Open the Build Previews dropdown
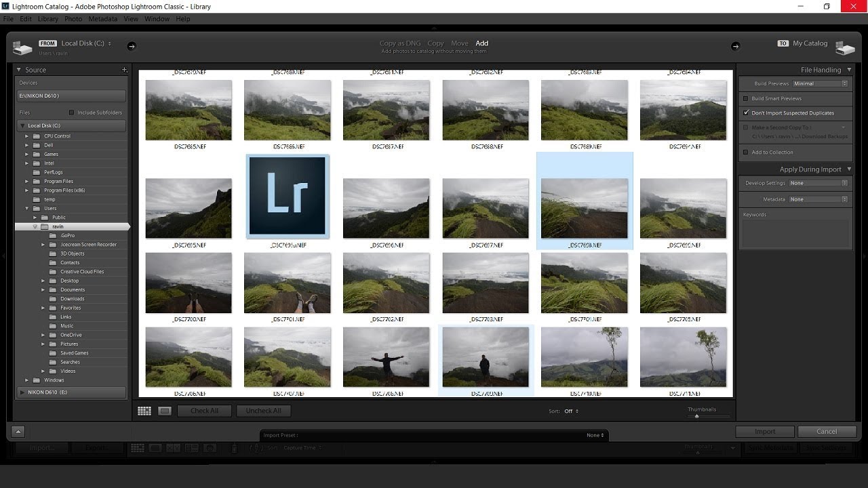The height and width of the screenshot is (488, 868). (821, 83)
